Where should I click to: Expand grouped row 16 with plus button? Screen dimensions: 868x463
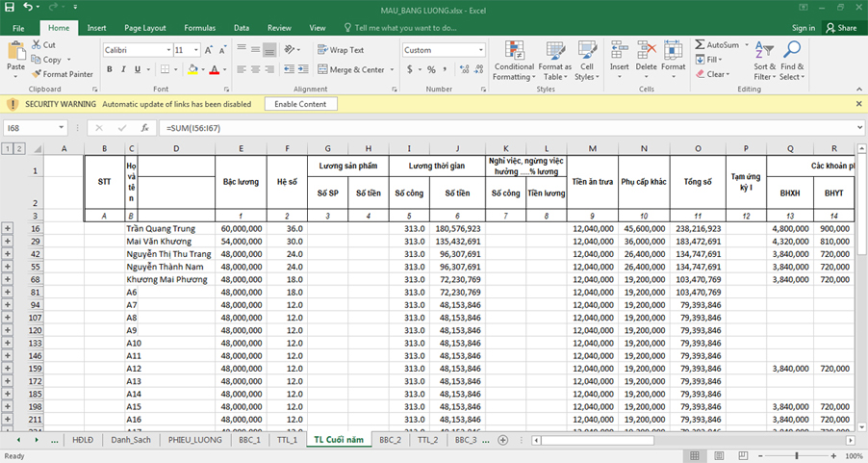(7, 228)
